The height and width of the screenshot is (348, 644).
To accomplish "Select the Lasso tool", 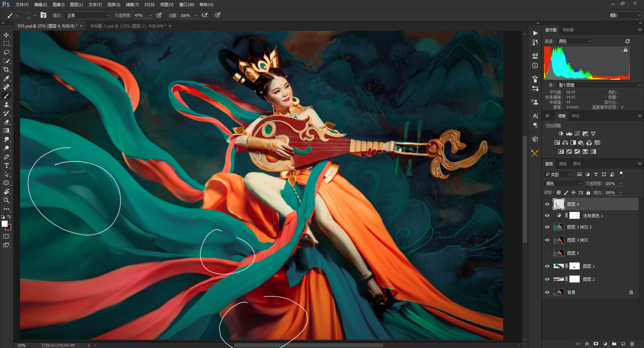I will pyautogui.click(x=6, y=52).
